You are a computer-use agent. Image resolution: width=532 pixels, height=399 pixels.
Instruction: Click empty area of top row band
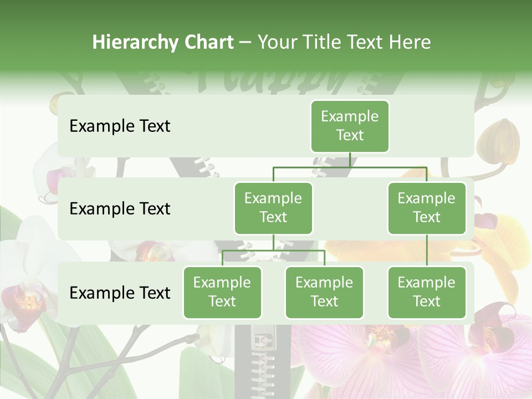point(233,126)
